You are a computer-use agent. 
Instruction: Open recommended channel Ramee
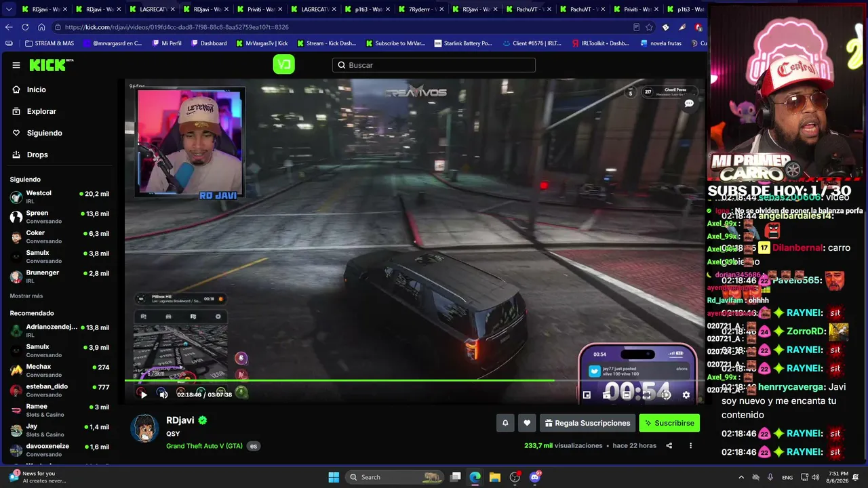coord(60,410)
